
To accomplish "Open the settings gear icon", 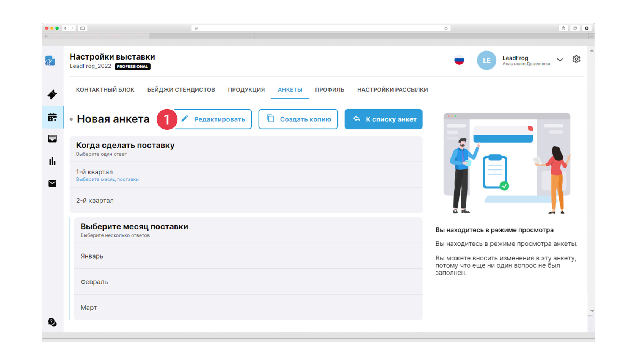I will click(576, 59).
